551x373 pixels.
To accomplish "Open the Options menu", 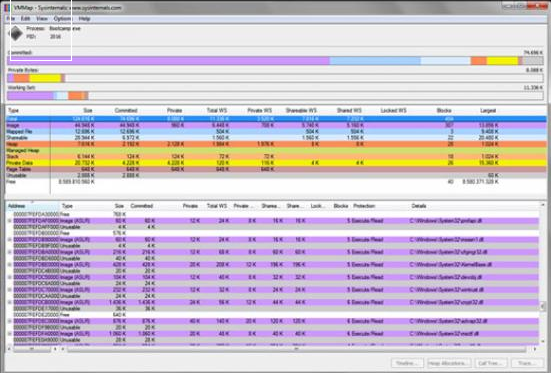I will (62, 19).
